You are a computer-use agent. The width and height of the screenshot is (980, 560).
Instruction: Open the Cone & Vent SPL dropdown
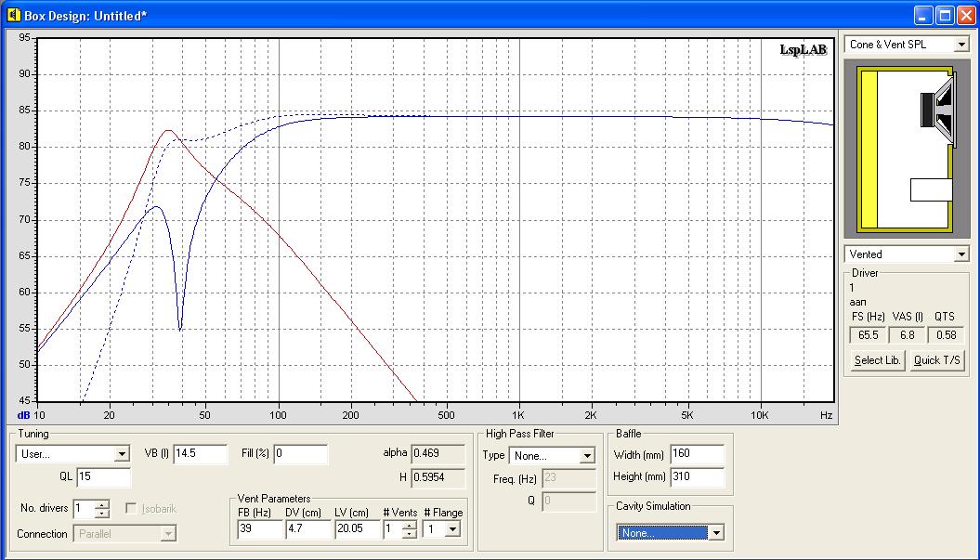961,45
